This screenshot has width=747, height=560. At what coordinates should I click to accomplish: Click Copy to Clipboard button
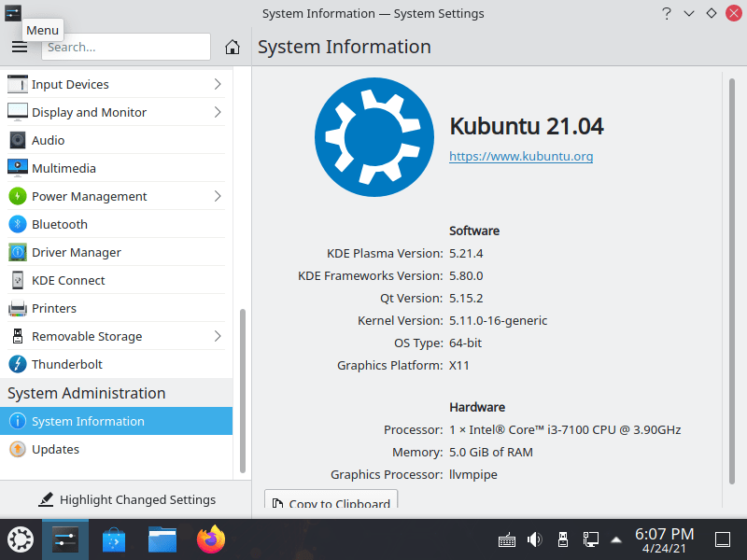point(331,499)
